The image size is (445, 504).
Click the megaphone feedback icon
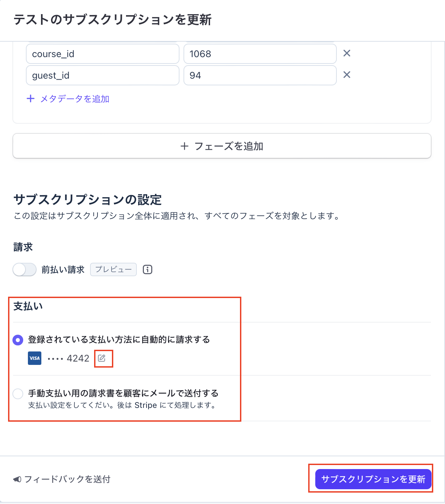pos(17,479)
